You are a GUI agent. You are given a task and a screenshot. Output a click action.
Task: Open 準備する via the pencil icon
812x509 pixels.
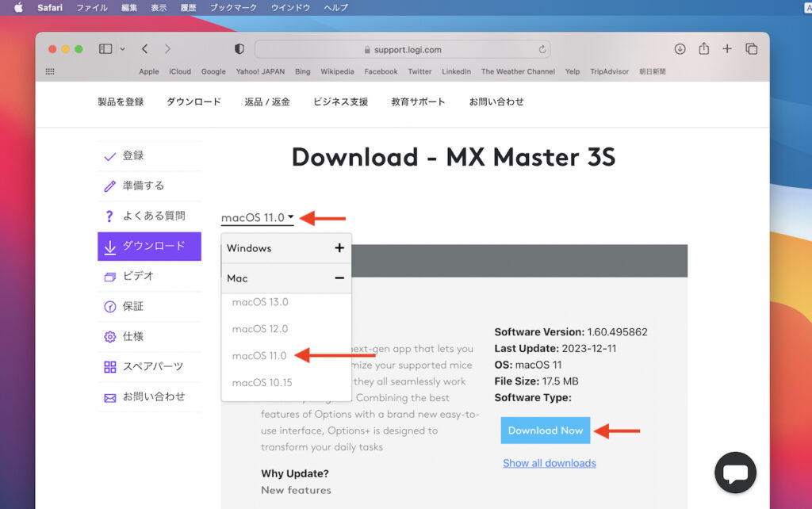(110, 186)
